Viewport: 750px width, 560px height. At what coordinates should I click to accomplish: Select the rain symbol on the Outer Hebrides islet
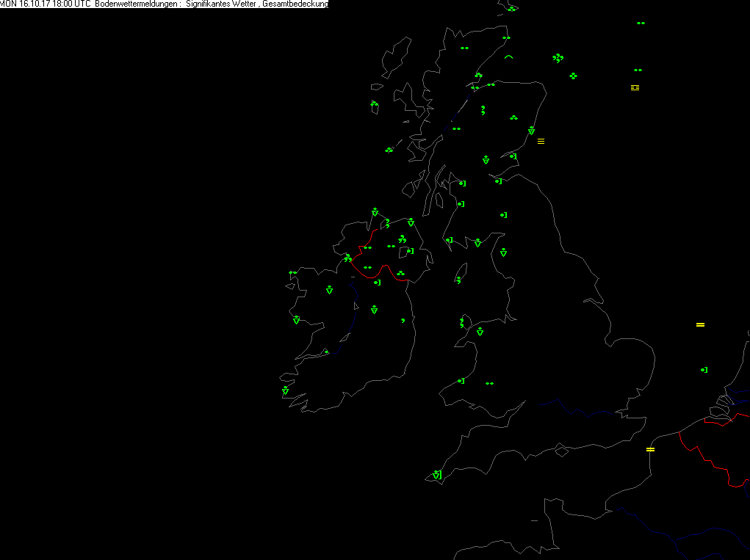[374, 103]
